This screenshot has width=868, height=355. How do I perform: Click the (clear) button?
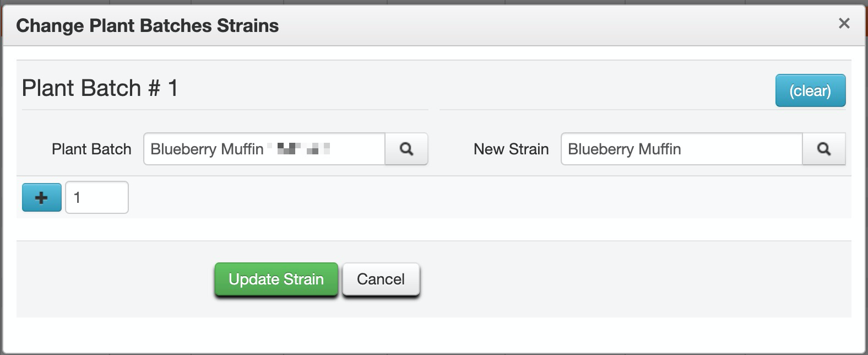point(810,90)
